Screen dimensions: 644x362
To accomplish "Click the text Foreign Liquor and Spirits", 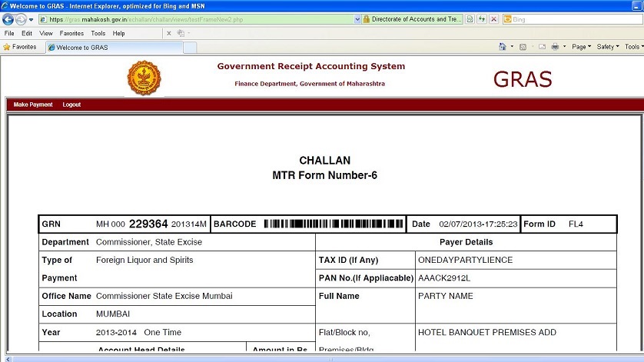I will coord(144,260).
